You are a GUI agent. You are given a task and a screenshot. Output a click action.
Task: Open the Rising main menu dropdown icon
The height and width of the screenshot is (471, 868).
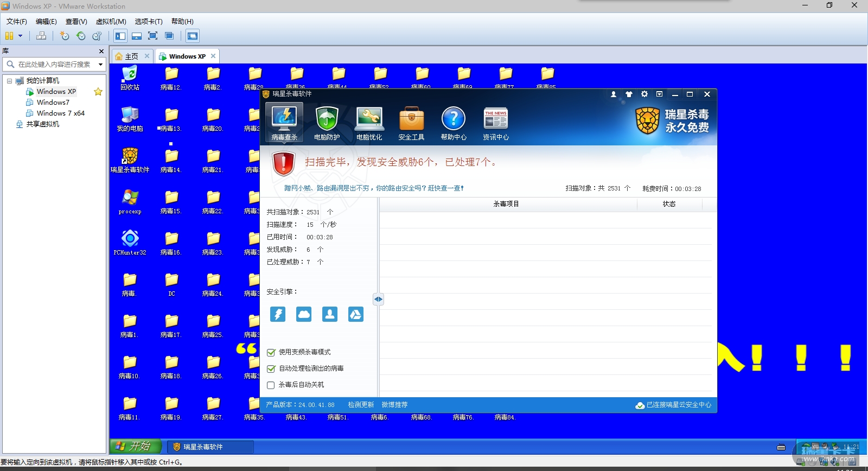click(x=659, y=94)
